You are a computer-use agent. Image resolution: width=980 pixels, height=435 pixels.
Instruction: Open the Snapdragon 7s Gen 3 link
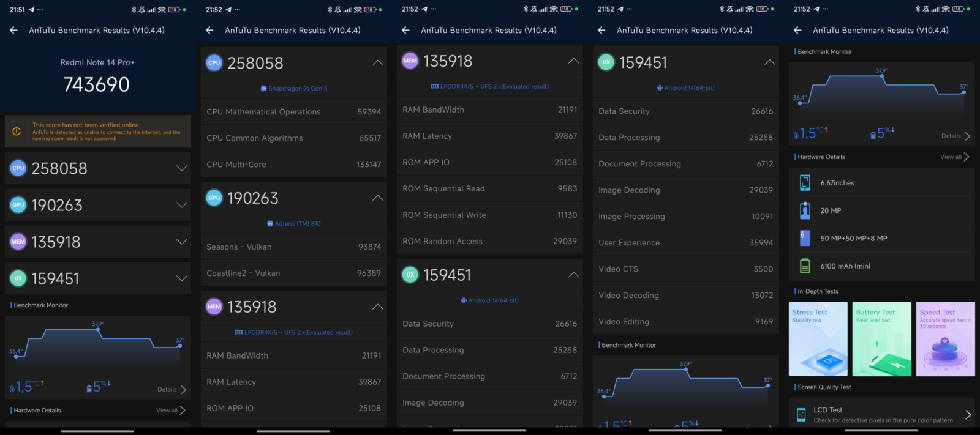[x=294, y=89]
